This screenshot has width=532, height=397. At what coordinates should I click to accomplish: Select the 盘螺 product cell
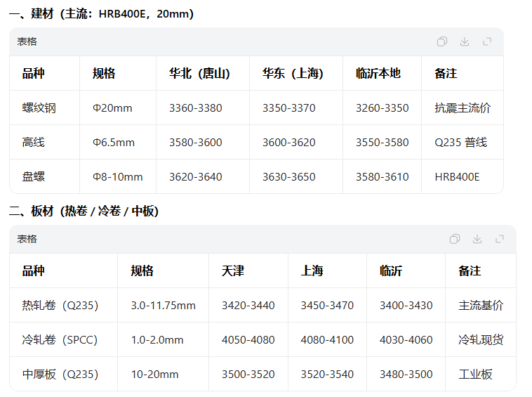(x=33, y=177)
